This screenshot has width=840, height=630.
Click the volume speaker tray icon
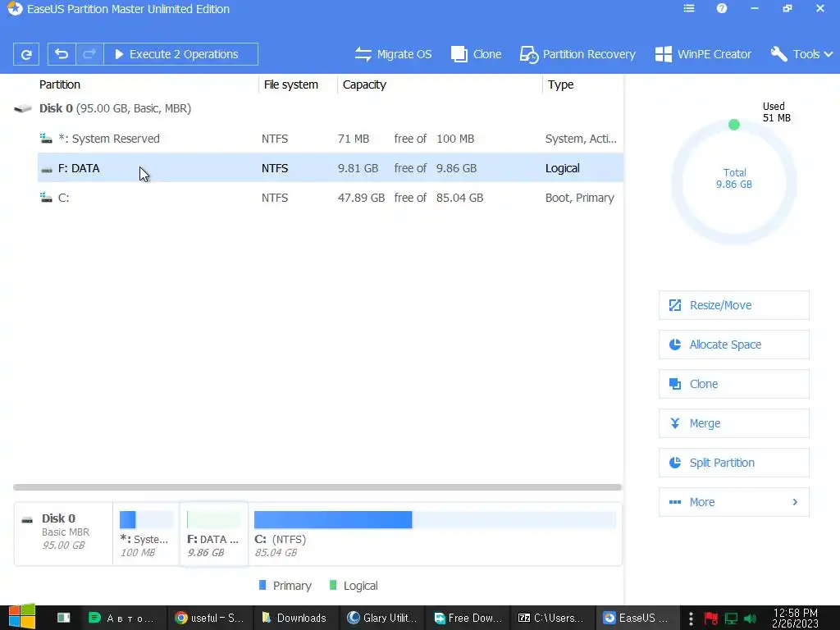751,619
